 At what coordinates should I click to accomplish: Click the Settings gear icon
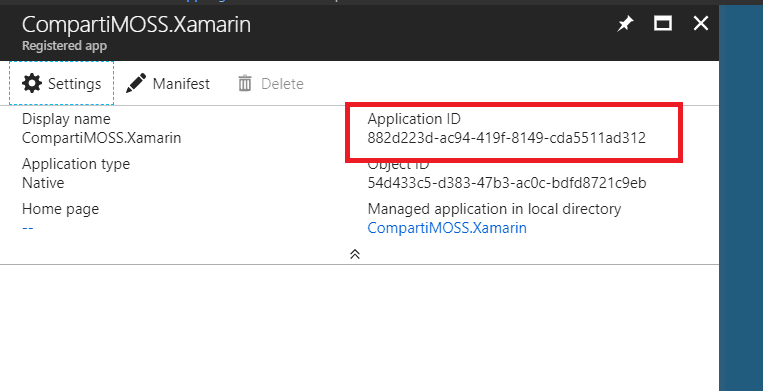pyautogui.click(x=32, y=83)
